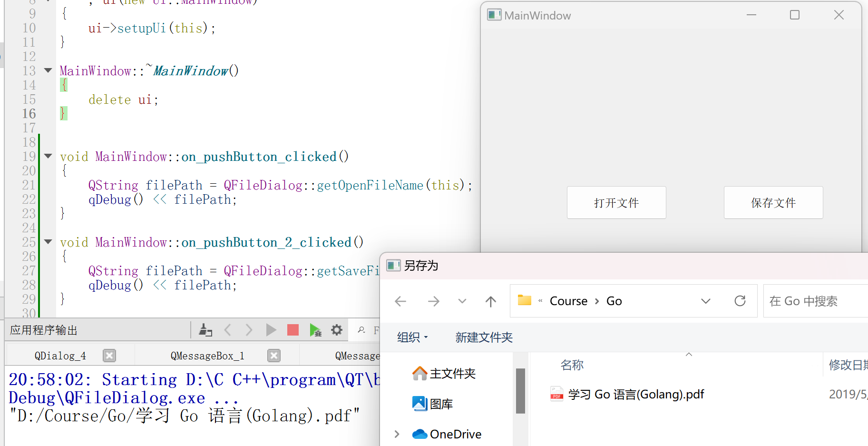The image size is (868, 446).
Task: Attach debugger with the green play-bug icon
Action: point(315,330)
